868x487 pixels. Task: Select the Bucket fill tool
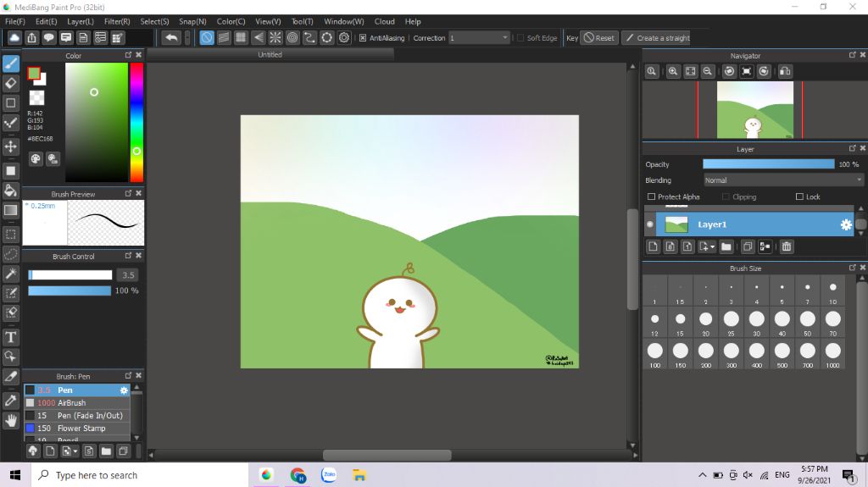tap(11, 191)
